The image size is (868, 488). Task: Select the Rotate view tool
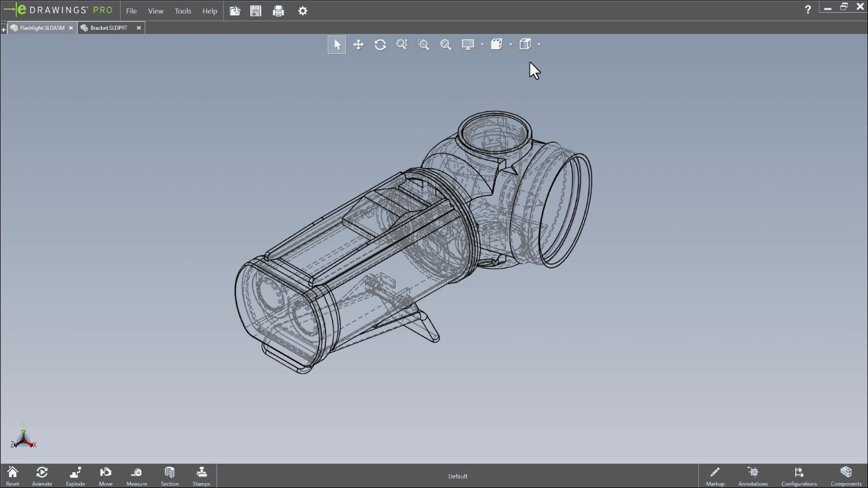click(x=380, y=44)
